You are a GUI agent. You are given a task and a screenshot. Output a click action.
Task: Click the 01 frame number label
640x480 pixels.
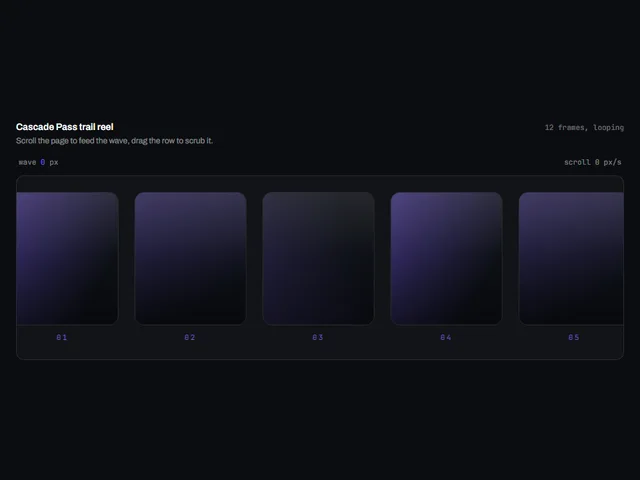pos(62,337)
